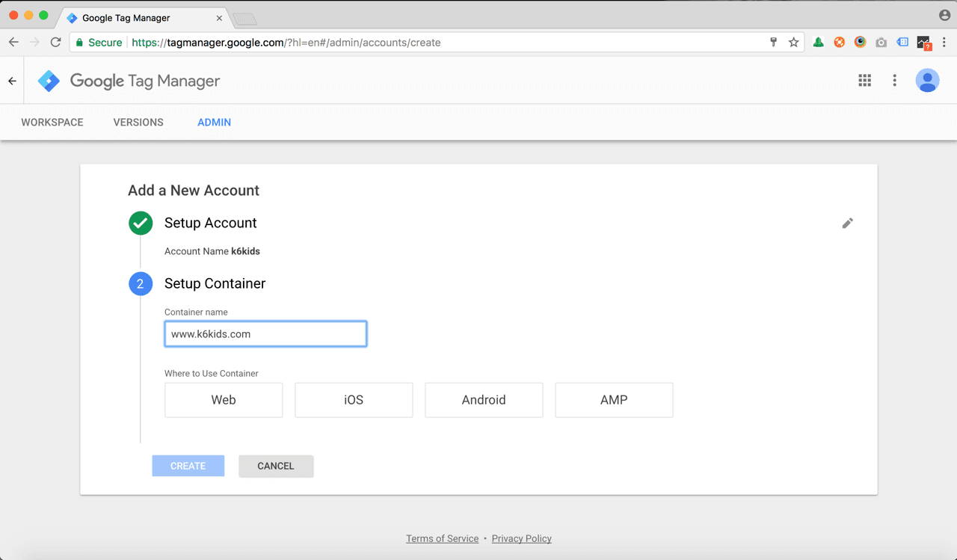The width and height of the screenshot is (957, 560).
Task: Click the Setup Container step heading
Action: click(215, 283)
